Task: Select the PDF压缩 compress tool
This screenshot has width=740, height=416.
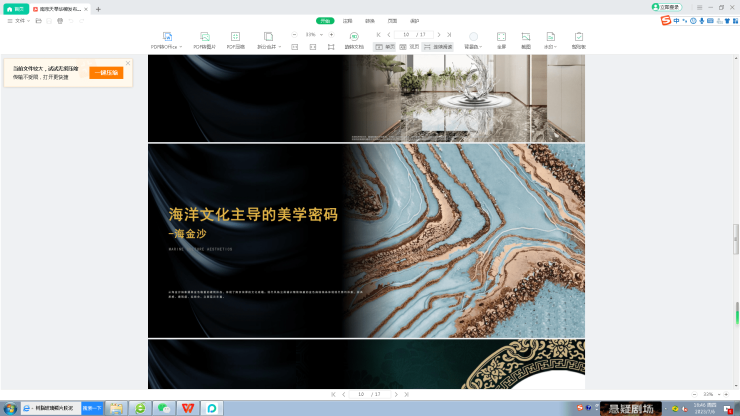Action: click(x=235, y=36)
